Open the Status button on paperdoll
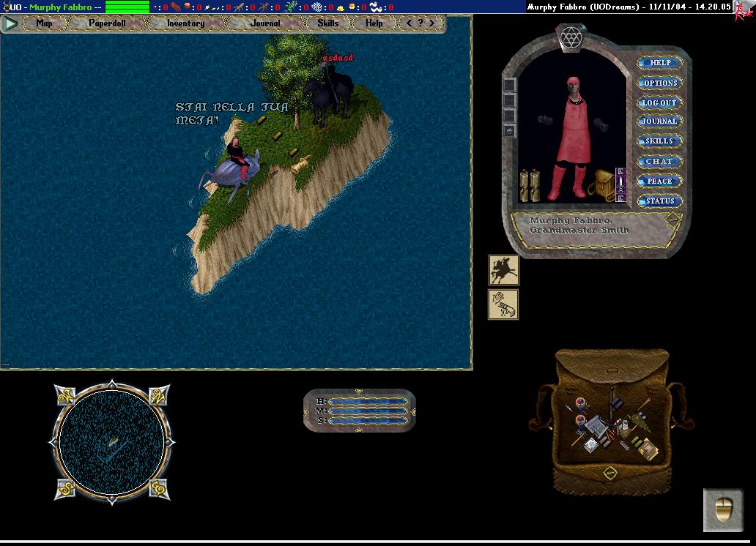Image resolution: width=756 pixels, height=546 pixels. click(659, 201)
